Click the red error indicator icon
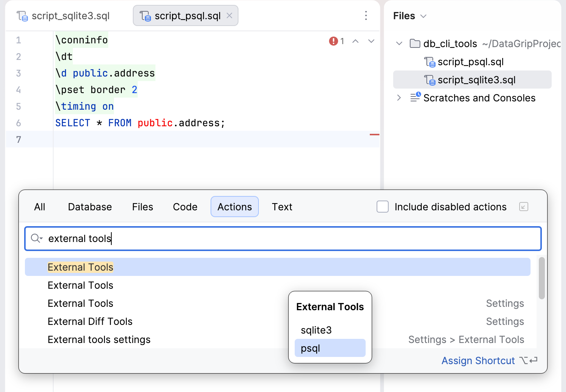The width and height of the screenshot is (566, 392). click(333, 41)
